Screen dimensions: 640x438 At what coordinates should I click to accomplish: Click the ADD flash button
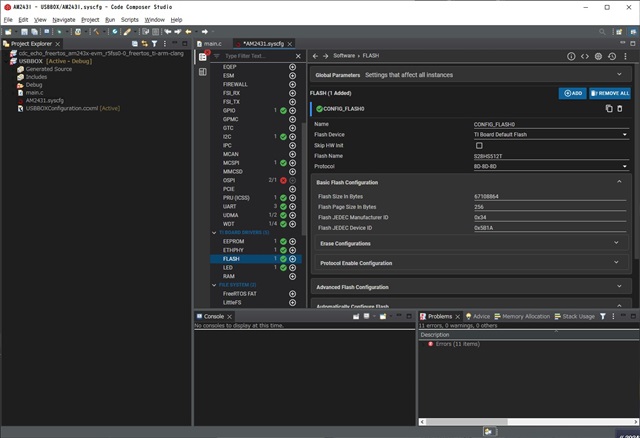click(572, 93)
